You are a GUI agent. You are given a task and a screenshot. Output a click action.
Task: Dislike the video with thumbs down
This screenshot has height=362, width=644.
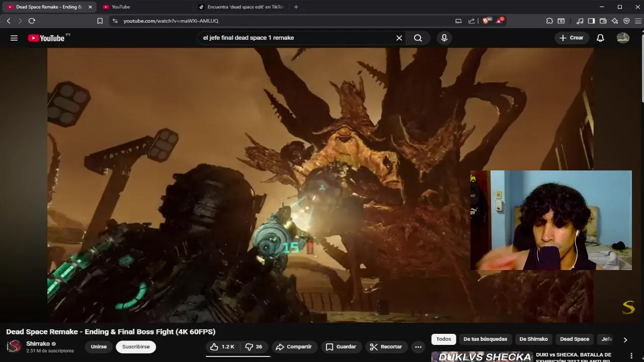pos(254,347)
